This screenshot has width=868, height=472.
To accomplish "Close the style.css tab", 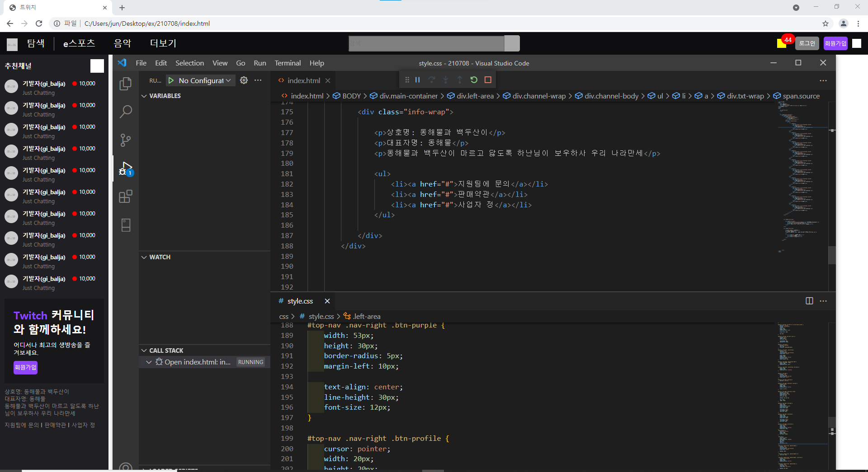I will tap(327, 301).
